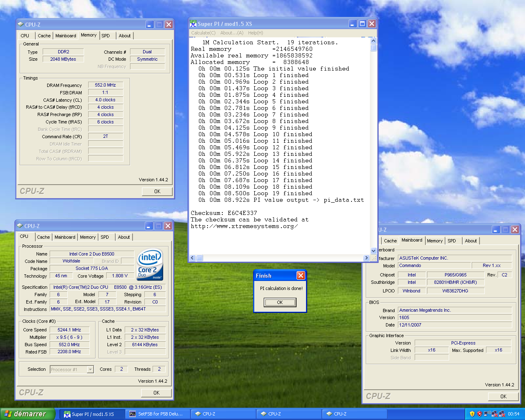Click the CPU-Z processor window title icon
The image size is (525, 420).
[x=20, y=226]
